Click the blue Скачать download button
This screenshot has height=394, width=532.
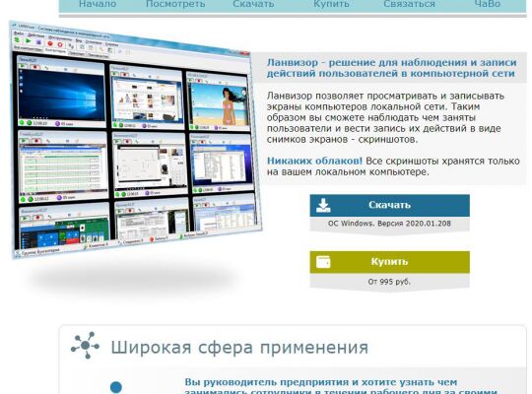389,205
